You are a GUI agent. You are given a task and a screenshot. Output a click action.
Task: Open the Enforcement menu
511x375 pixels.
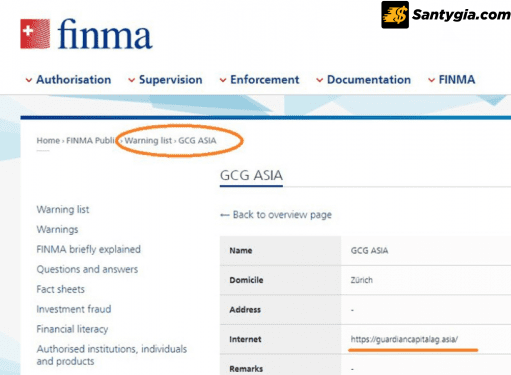[x=265, y=80]
